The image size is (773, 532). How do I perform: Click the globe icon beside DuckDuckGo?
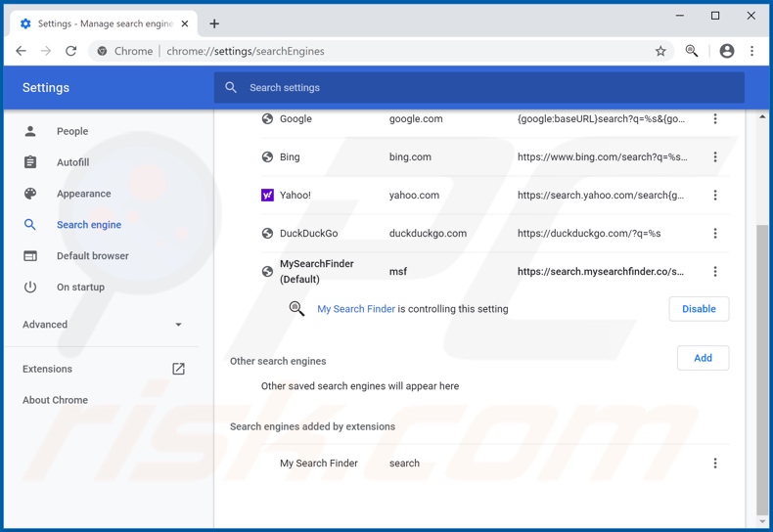(x=267, y=233)
